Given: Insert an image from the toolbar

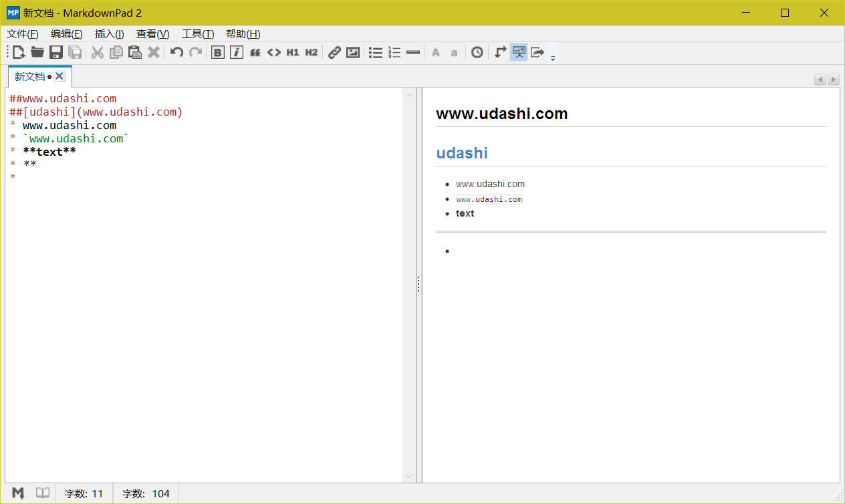Looking at the screenshot, I should (x=353, y=52).
